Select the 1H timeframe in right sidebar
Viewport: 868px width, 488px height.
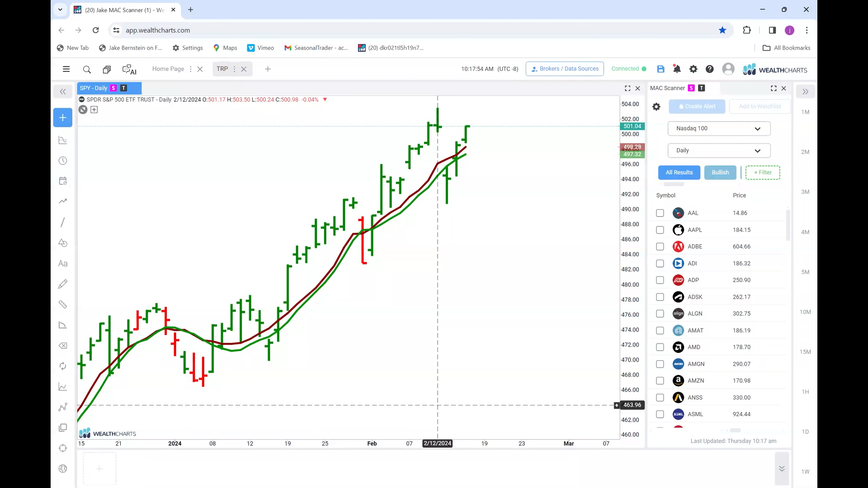[805, 392]
